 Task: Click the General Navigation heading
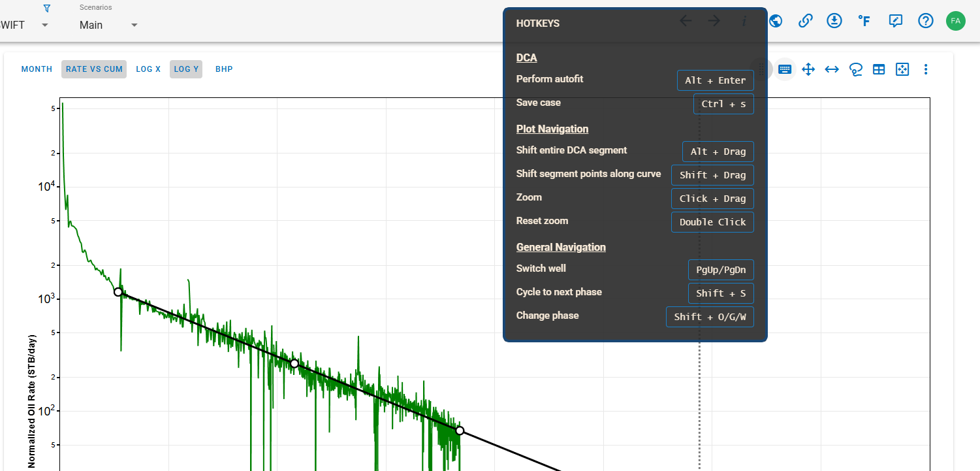click(x=561, y=248)
